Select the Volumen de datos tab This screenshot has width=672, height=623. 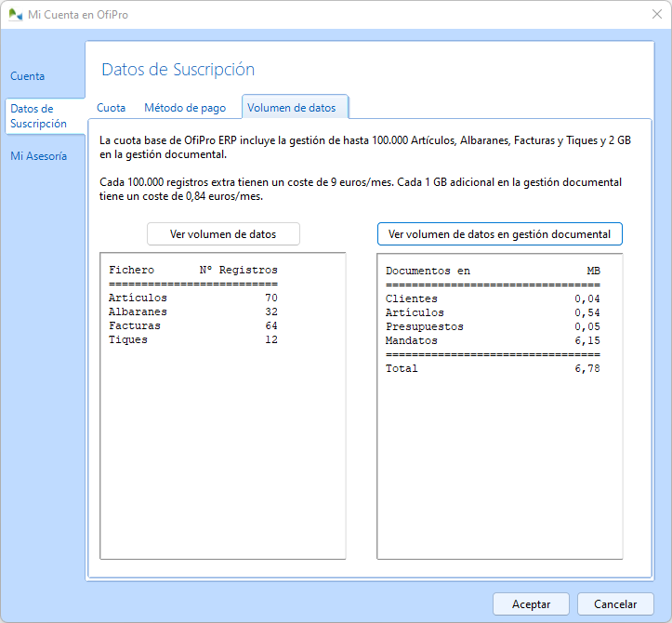292,108
